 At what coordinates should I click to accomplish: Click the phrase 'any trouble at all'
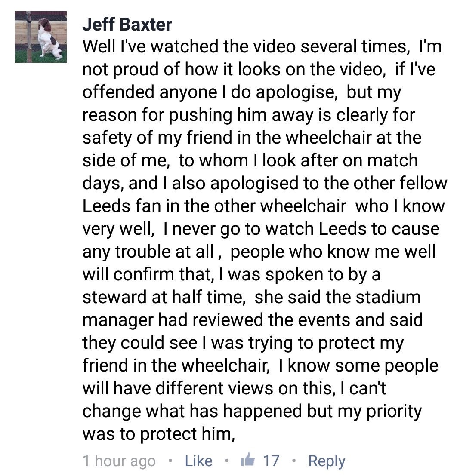pos(148,252)
